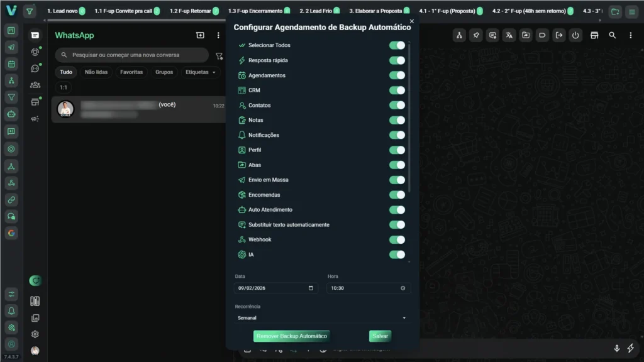
Task: Click the robot icon in left sidebar
Action: click(11, 114)
